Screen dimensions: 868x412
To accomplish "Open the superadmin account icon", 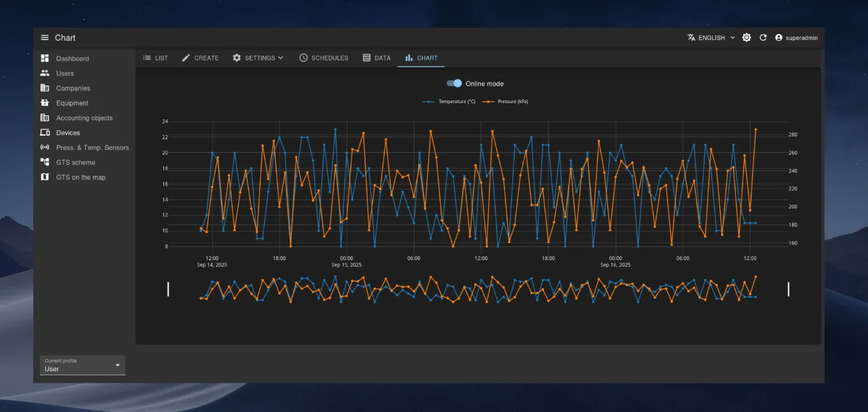I will coord(778,38).
